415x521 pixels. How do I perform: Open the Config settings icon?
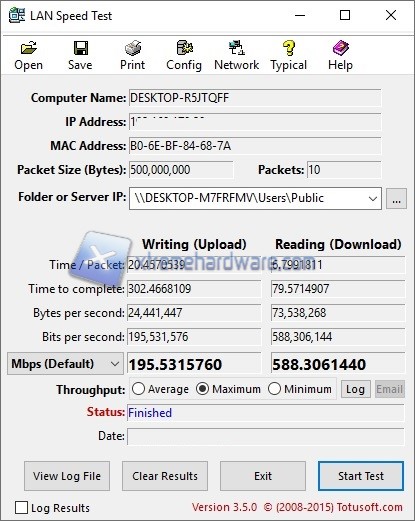pos(184,48)
